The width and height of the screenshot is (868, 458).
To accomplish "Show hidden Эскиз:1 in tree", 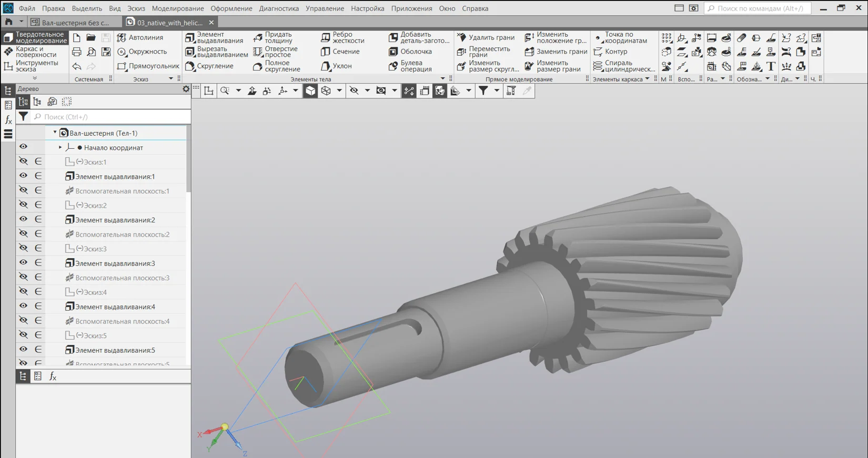I will coord(23,161).
